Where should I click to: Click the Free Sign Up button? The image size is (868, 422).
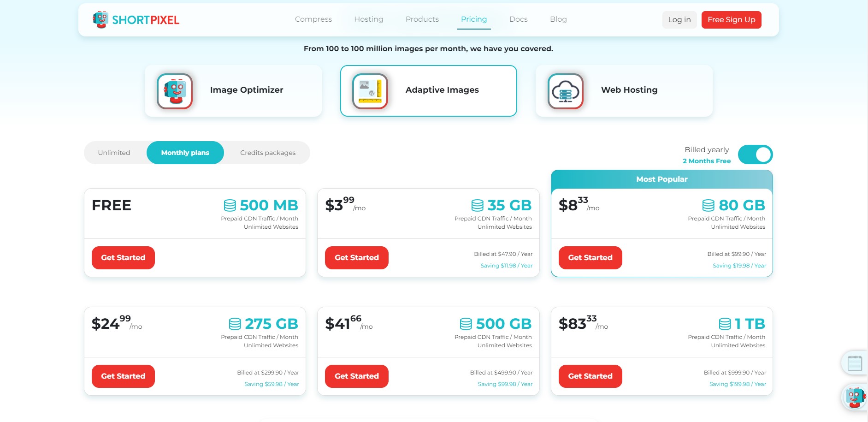pos(732,20)
